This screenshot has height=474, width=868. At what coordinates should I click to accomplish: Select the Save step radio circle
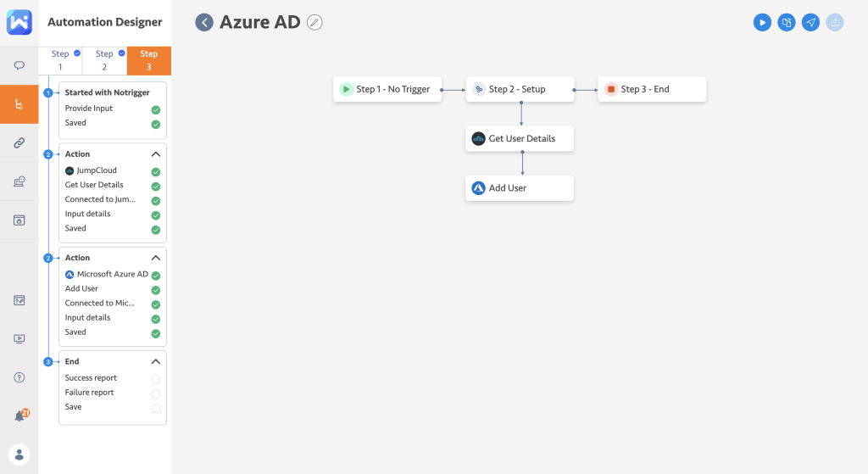click(156, 408)
